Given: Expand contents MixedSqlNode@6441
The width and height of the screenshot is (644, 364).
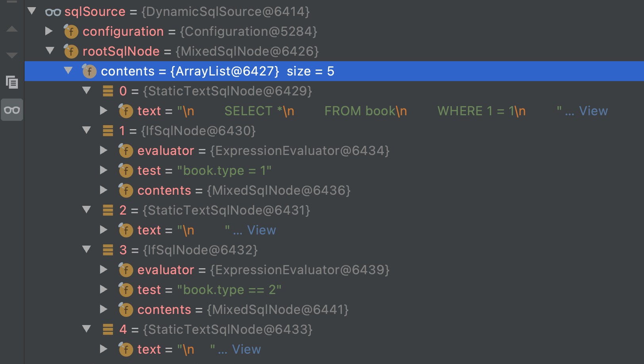Looking at the screenshot, I should point(104,309).
